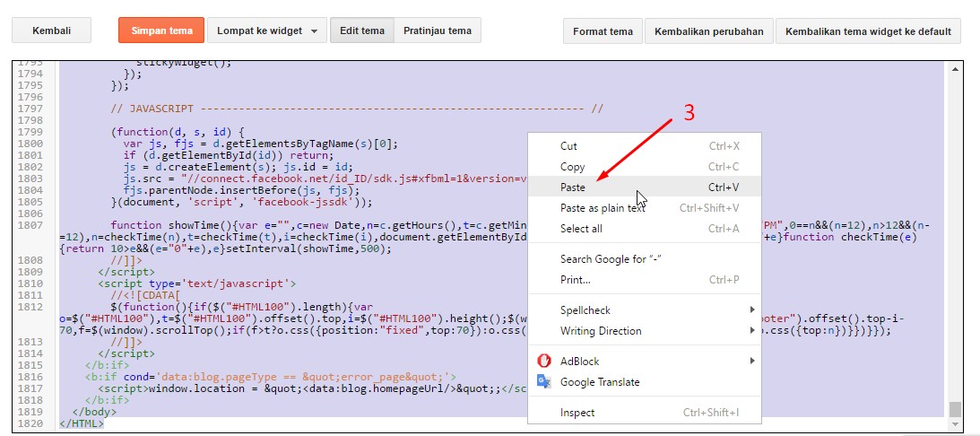This screenshot has width=980, height=436.
Task: Click line "if (d.getElementById(id)) return;"
Action: (229, 155)
